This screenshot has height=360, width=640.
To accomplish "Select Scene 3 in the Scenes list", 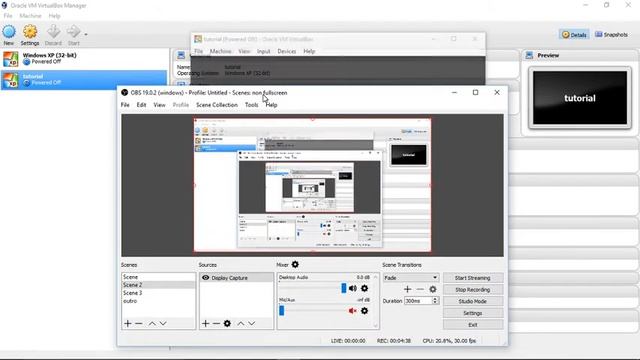I will click(x=158, y=293).
